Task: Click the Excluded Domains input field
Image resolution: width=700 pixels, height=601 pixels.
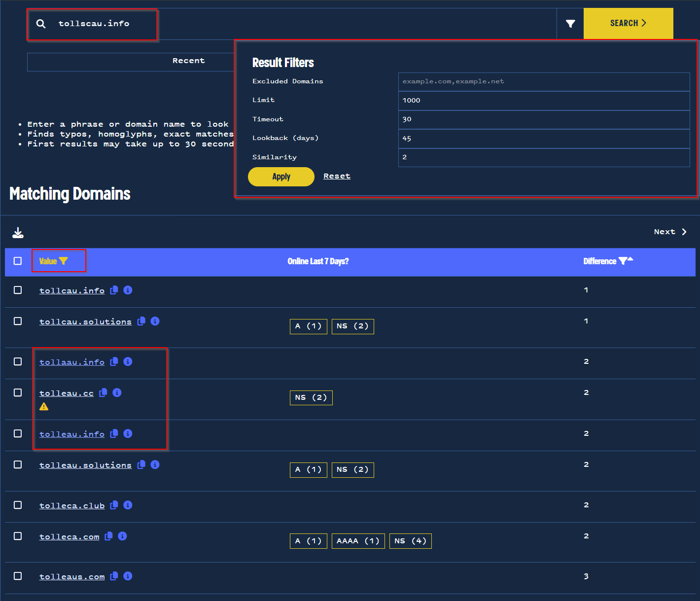Action: 544,82
